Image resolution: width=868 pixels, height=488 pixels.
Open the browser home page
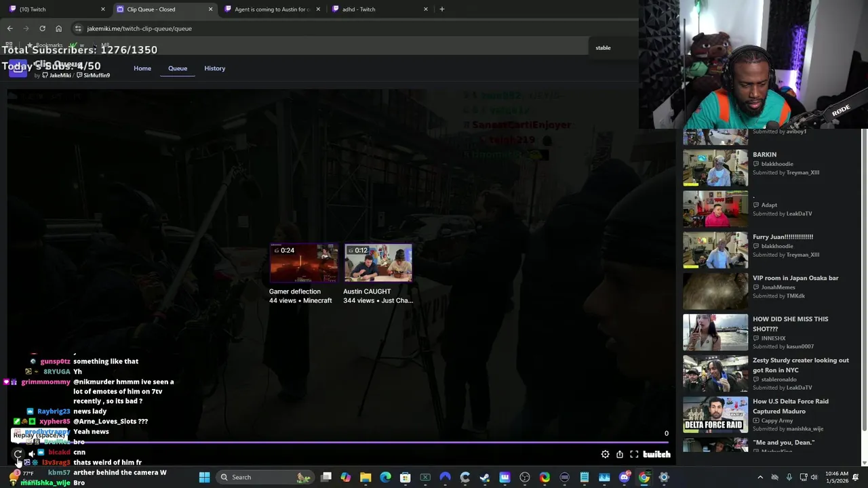point(58,28)
